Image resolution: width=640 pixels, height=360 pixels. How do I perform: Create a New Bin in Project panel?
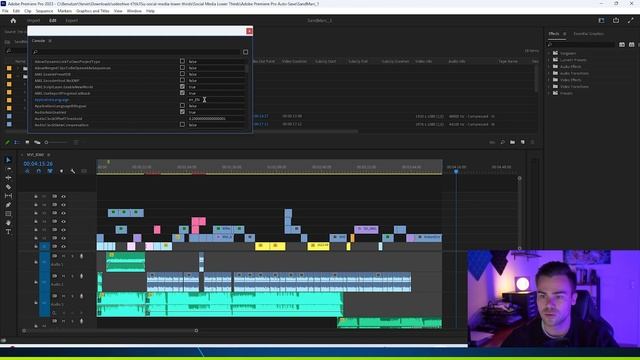pyautogui.click(x=512, y=142)
